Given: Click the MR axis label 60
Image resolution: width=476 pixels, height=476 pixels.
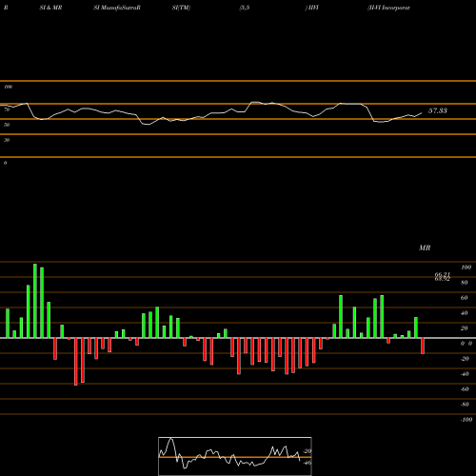Looking at the screenshot, I should [x=465, y=298].
